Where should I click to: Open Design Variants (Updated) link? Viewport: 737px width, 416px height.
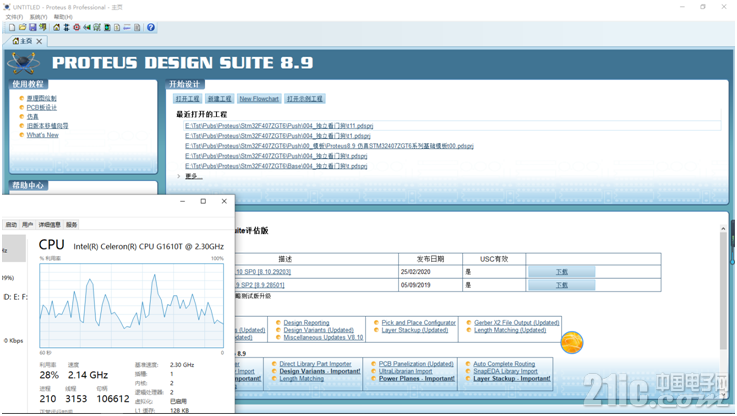[x=318, y=330]
